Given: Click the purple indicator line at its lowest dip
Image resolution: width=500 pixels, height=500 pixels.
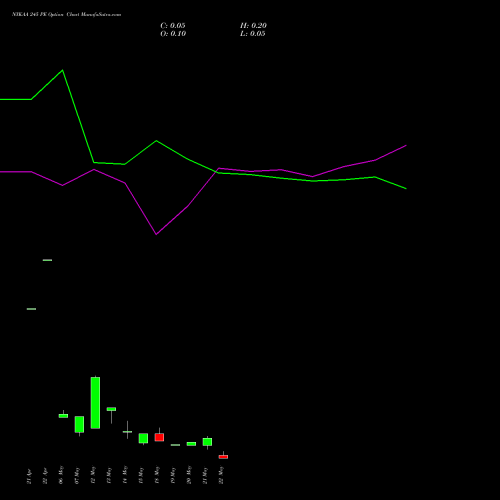Looking at the screenshot, I should point(156,234).
